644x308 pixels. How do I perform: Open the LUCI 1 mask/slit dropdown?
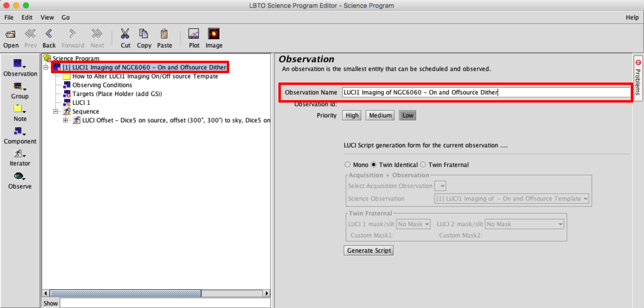[413, 224]
